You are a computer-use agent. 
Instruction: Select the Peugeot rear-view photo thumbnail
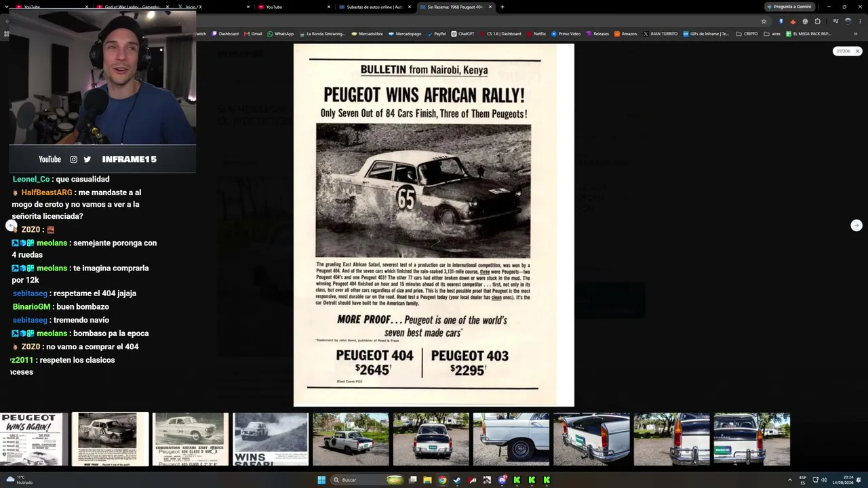[x=431, y=439]
